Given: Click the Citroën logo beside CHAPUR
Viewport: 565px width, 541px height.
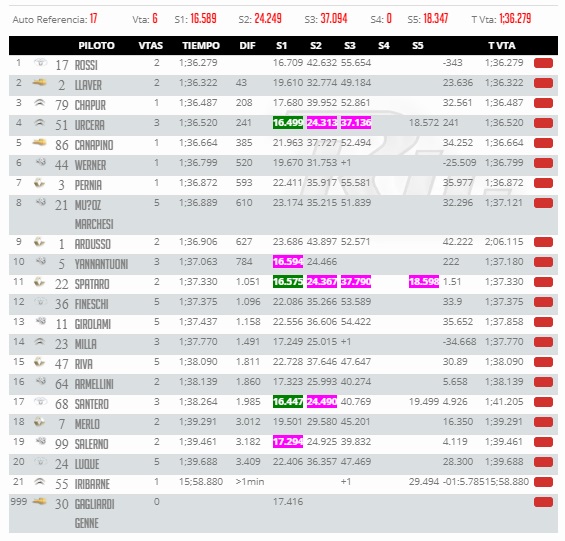Looking at the screenshot, I should (40, 103).
